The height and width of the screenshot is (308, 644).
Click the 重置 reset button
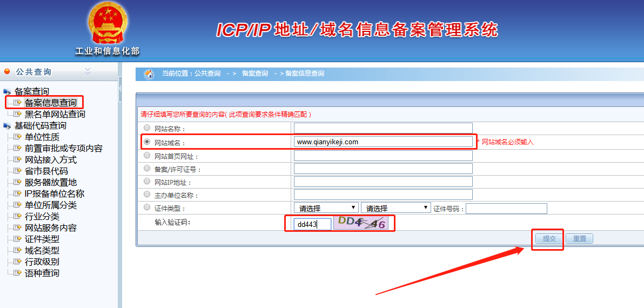[579, 238]
